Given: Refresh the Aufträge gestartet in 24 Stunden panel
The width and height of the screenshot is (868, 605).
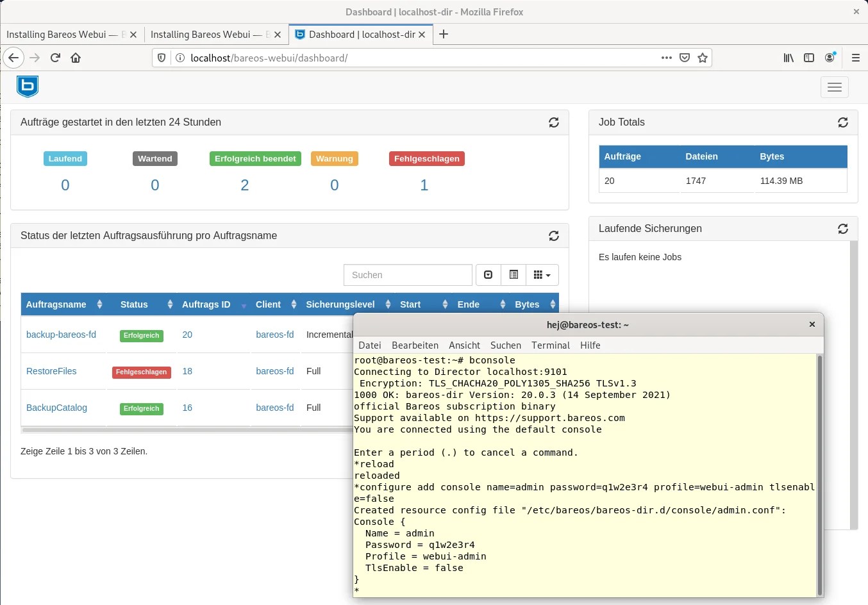Looking at the screenshot, I should point(554,122).
